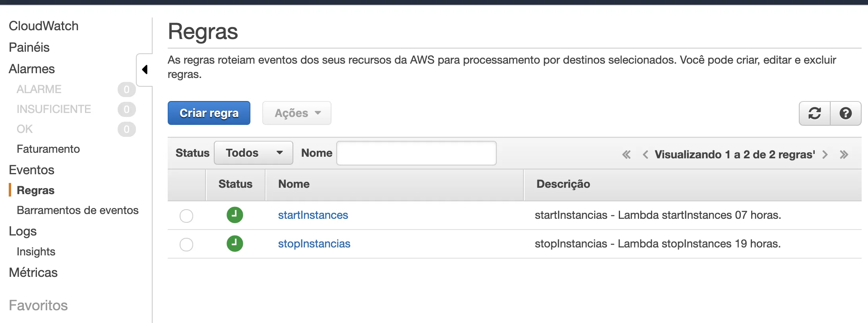Go to the last page of rules
This screenshot has height=323, width=868.
844,154
